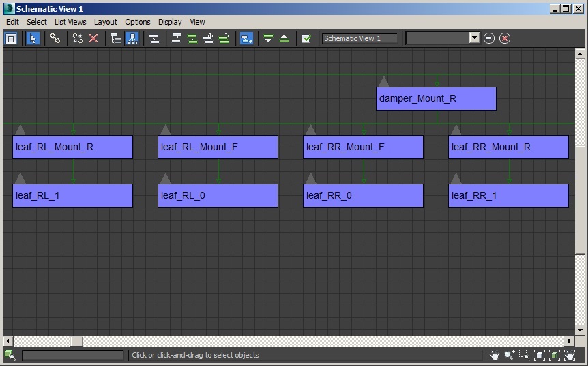Activate the Connect tool chain icon
Screen dimensions: 588x366
click(x=55, y=38)
